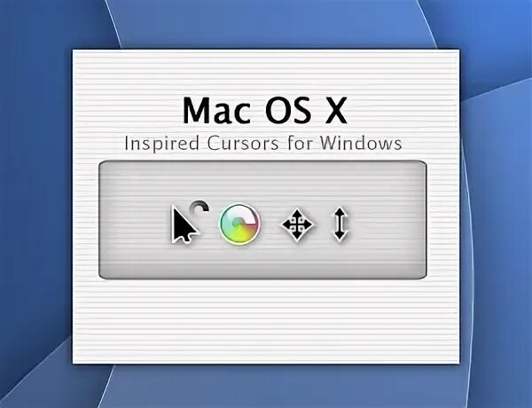Choose the vertical resize double-arrow cursor
Viewport: 532px width, 408px height.
tap(340, 224)
